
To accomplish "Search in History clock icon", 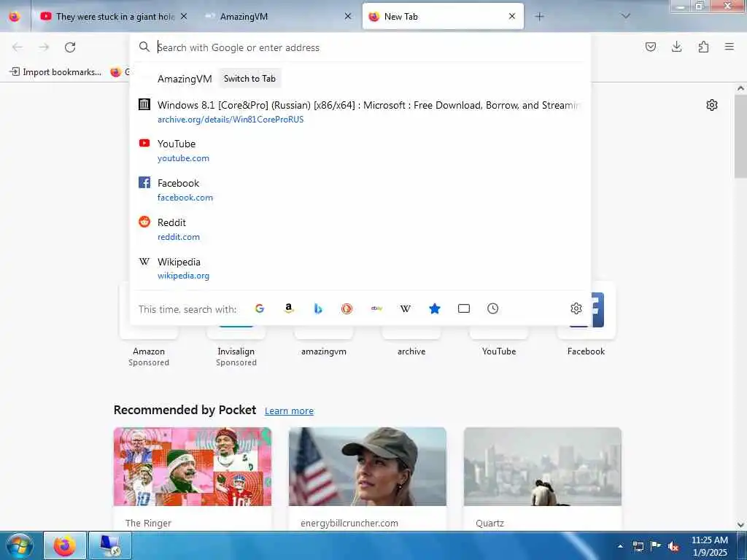I will 492,308.
